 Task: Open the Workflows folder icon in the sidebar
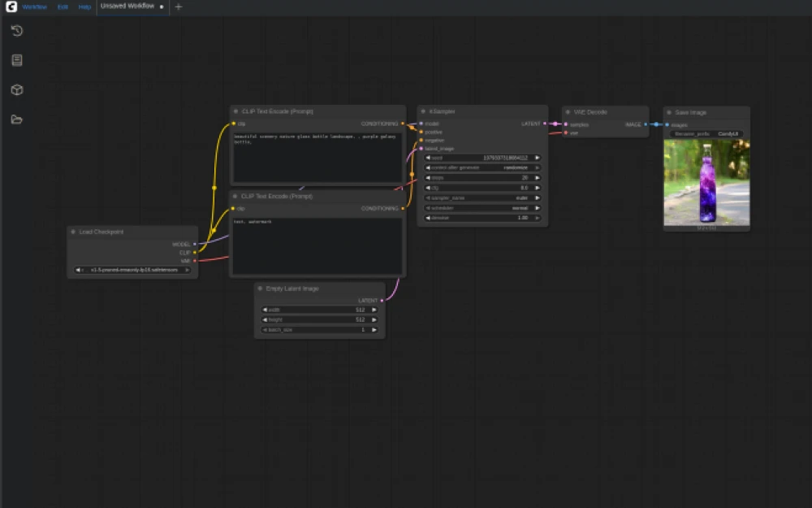pyautogui.click(x=15, y=119)
